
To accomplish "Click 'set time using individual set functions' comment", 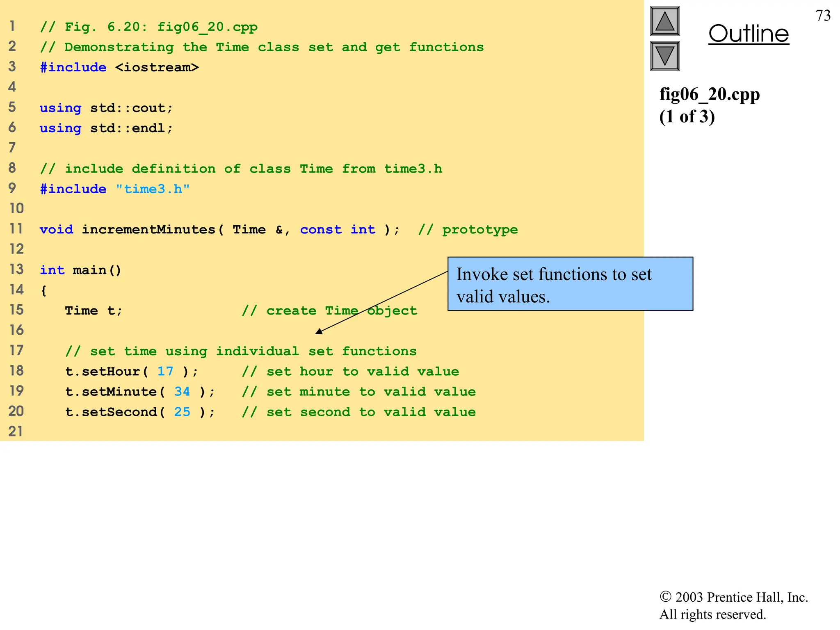I will pyautogui.click(x=241, y=352).
